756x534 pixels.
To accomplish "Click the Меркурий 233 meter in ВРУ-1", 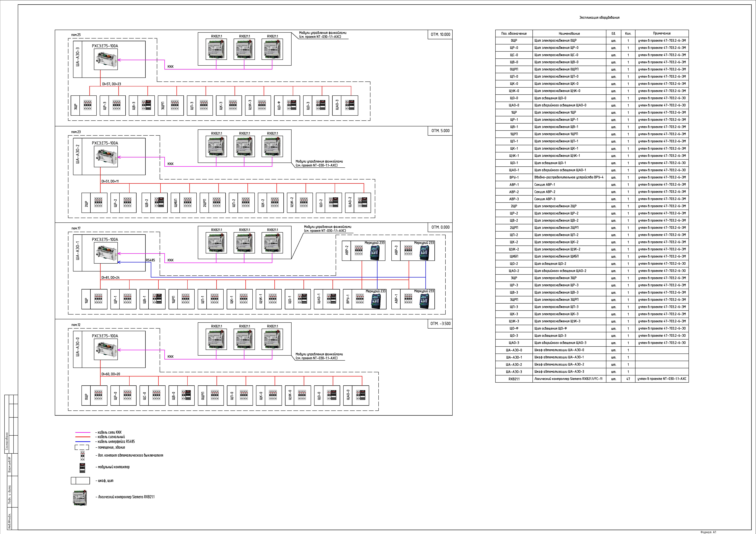I will click(x=376, y=301).
